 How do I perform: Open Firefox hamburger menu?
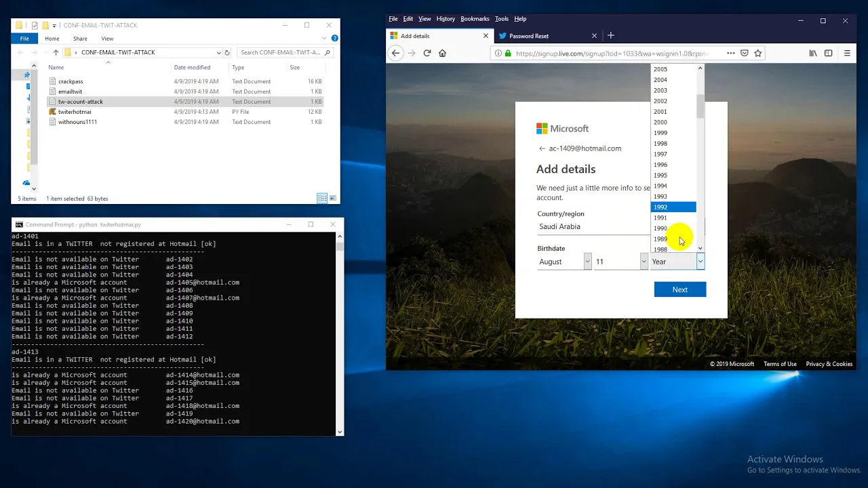[x=847, y=53]
